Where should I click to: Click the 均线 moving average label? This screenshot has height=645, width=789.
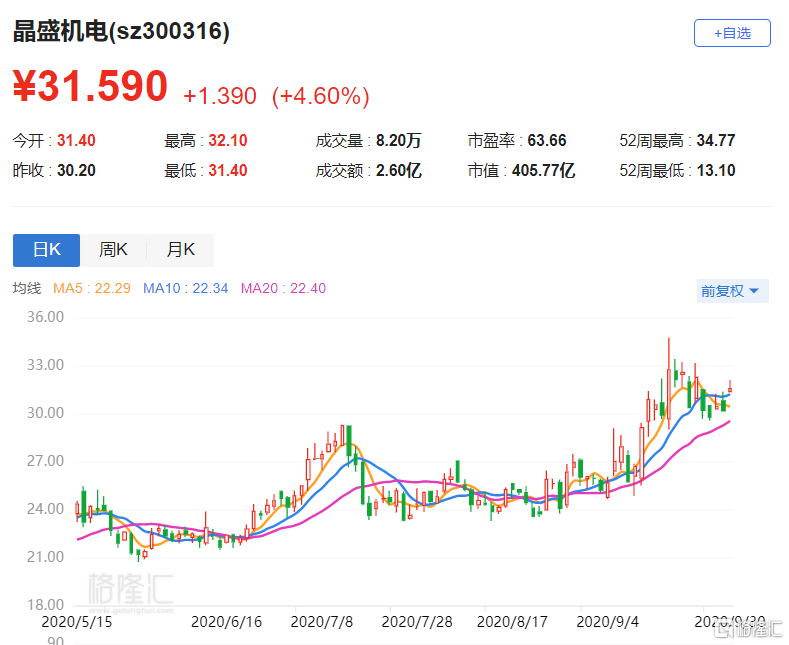tap(27, 288)
